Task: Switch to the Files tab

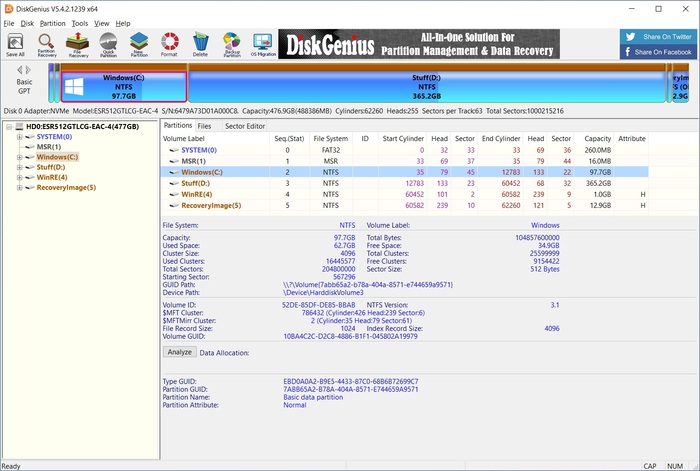Action: point(204,126)
